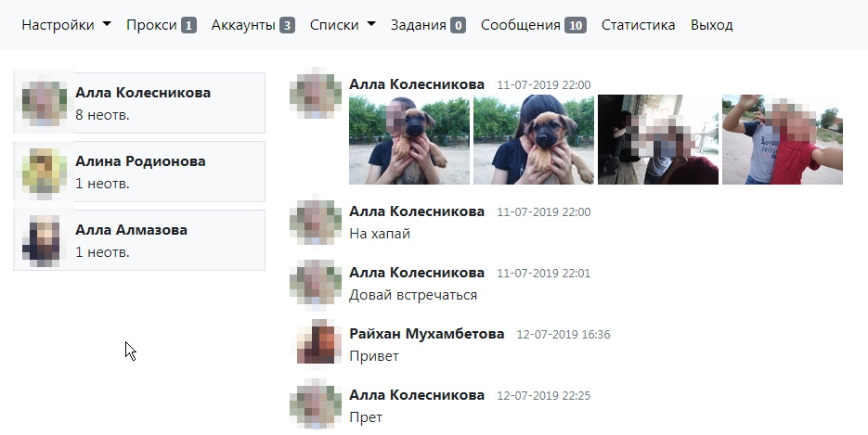This screenshot has width=868, height=435.
Task: Open Задания with the 0 badge
Action: [428, 25]
